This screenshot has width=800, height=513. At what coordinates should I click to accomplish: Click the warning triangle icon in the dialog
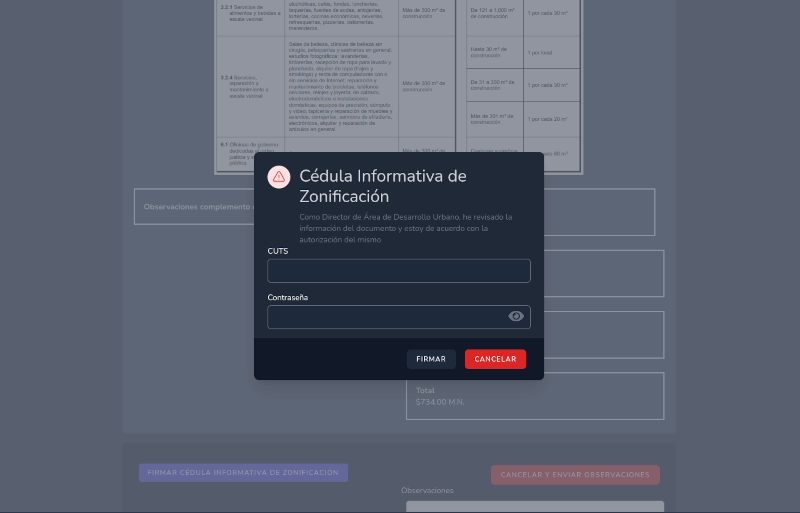click(279, 177)
